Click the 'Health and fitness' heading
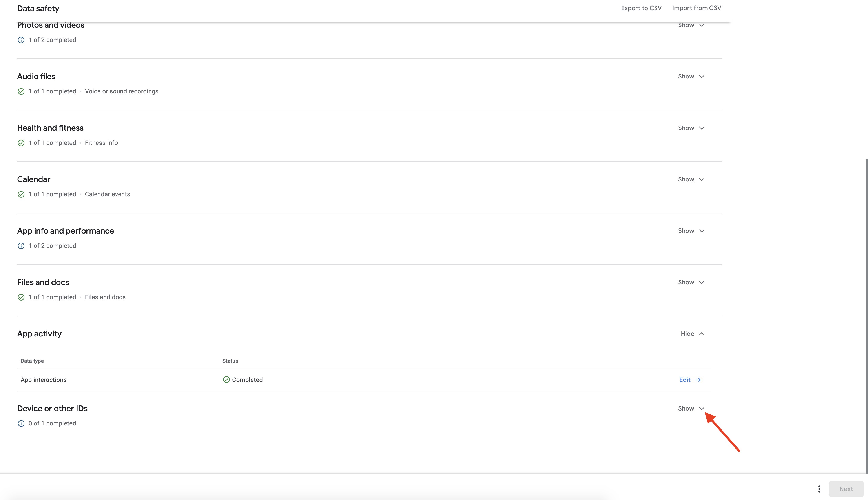 (x=50, y=128)
